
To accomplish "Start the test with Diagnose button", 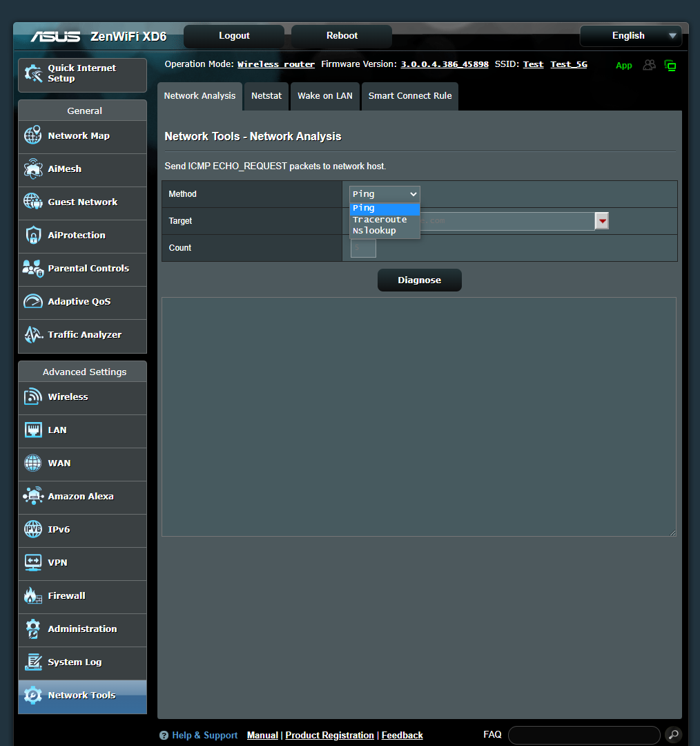I will [x=420, y=280].
